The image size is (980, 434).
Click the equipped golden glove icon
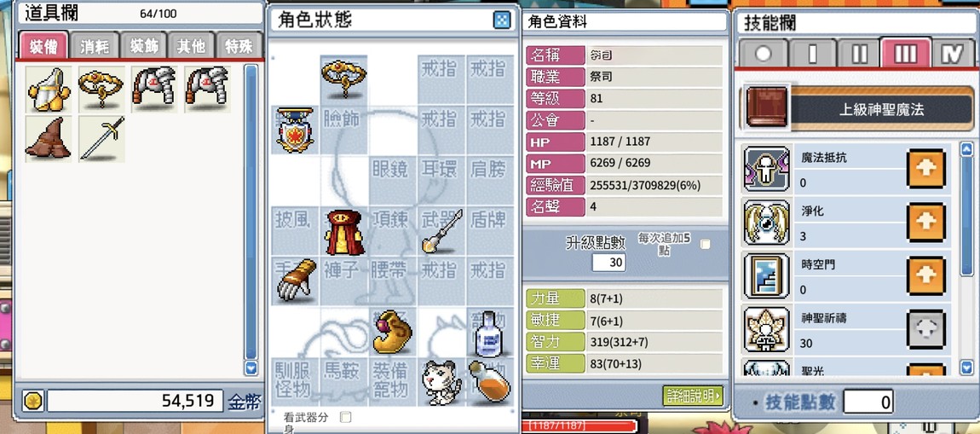[x=296, y=281]
